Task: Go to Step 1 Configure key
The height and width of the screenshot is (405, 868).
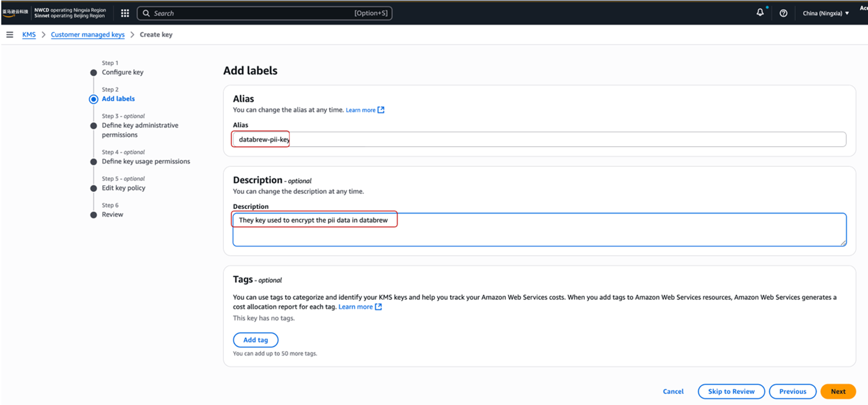Action: pyautogui.click(x=122, y=72)
